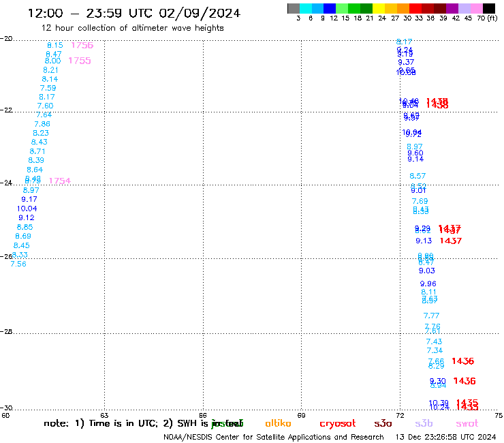Click the wave height value '9.14'
The height and width of the screenshot is (443, 504).
pyautogui.click(x=415, y=159)
